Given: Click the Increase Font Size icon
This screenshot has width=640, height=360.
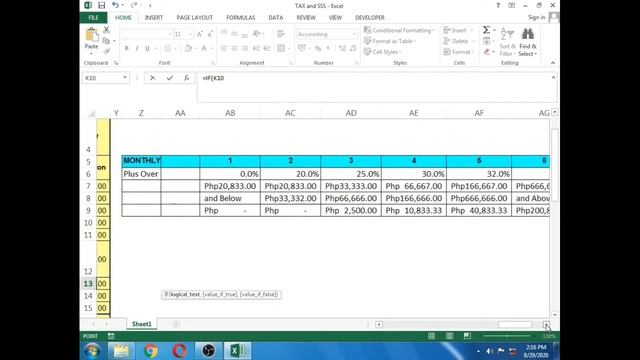Looking at the screenshot, I should [x=200, y=34].
